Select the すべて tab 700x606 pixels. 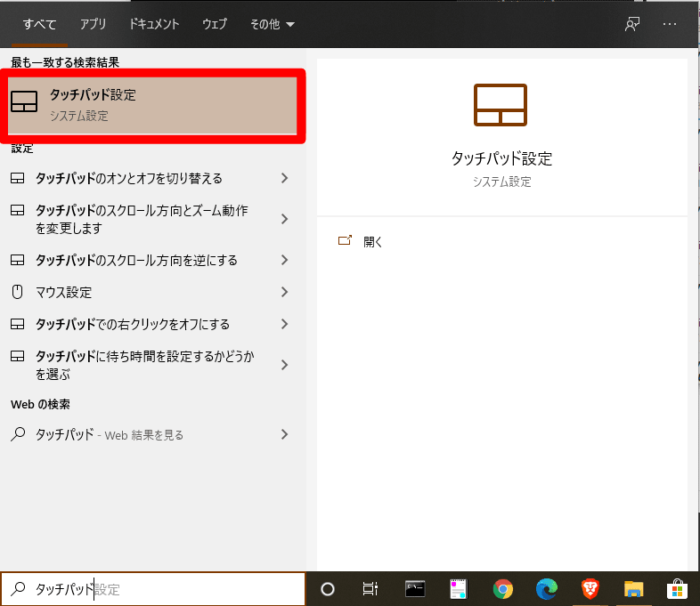[39, 24]
